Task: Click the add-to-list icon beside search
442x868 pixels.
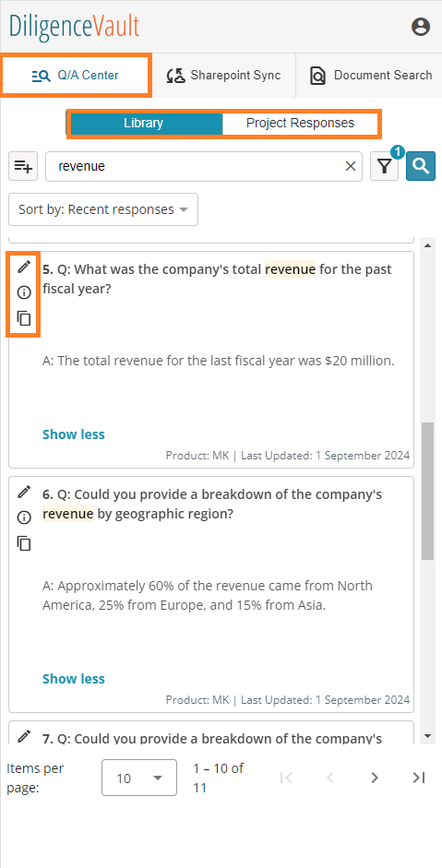Action: (23, 166)
